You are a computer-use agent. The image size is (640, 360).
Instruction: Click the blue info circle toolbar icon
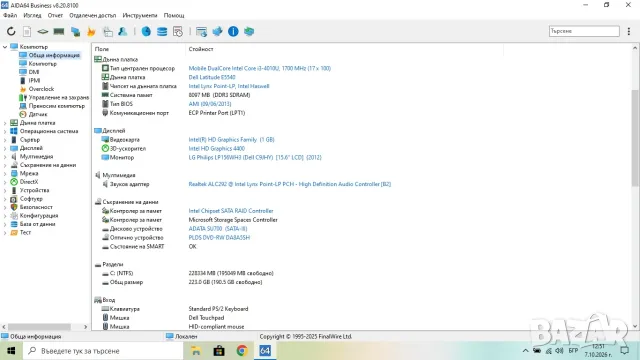[x=233, y=31]
